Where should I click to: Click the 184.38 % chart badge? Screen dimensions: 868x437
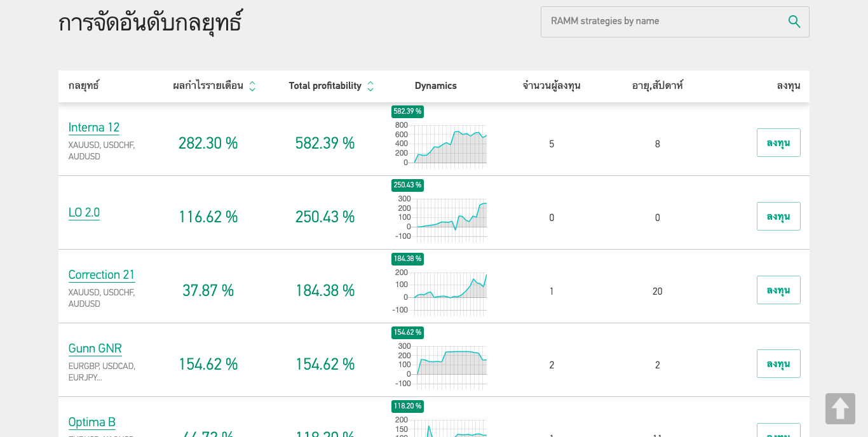coord(407,259)
